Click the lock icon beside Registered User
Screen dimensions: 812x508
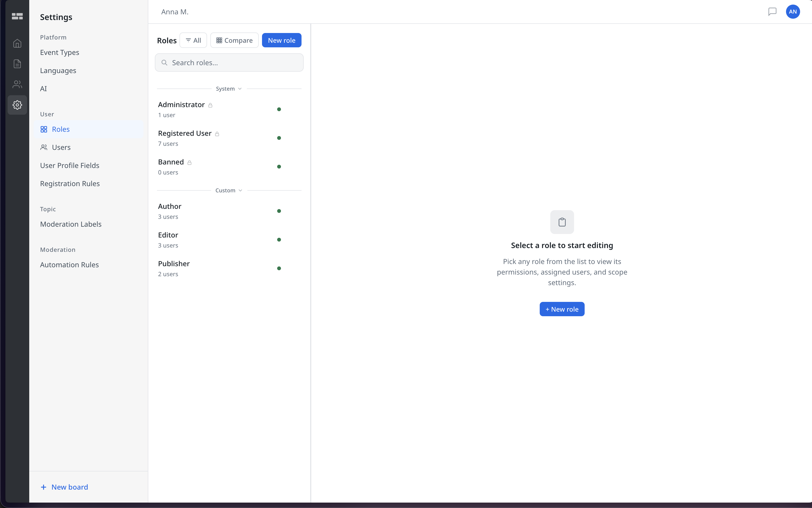click(x=217, y=134)
